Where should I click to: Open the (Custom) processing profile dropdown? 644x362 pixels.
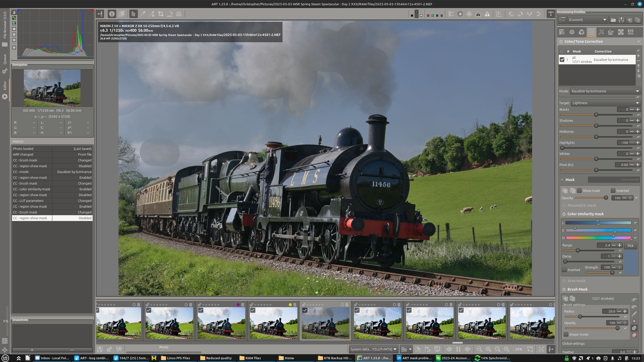(x=587, y=20)
